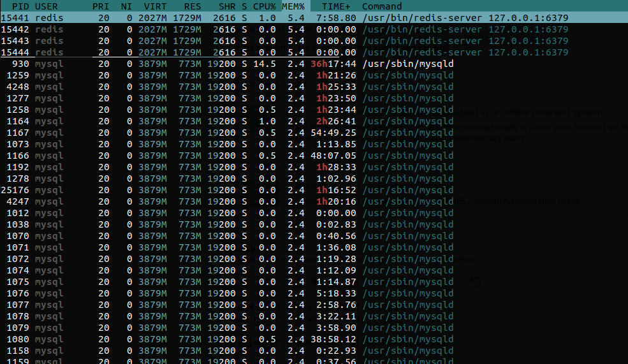Click redis-server command on the highlighted row
This screenshot has height=364, width=628.
tap(465, 18)
